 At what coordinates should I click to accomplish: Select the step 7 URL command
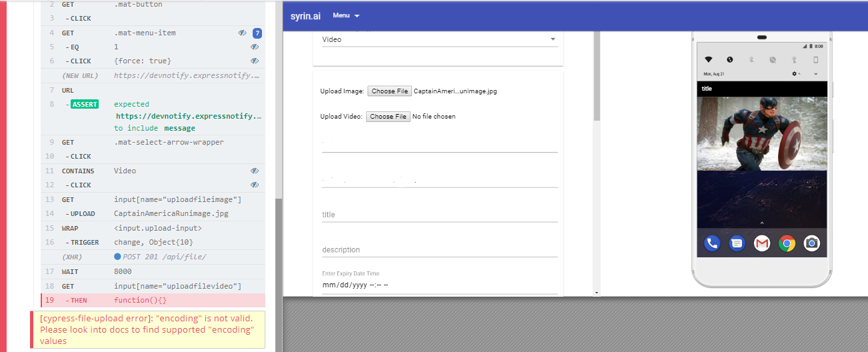tap(153, 90)
